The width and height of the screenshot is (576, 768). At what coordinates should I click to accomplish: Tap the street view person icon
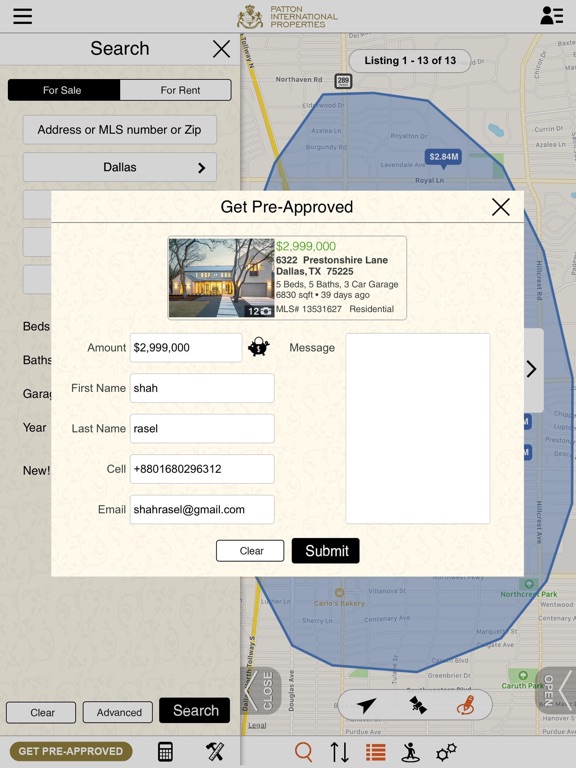(x=410, y=752)
